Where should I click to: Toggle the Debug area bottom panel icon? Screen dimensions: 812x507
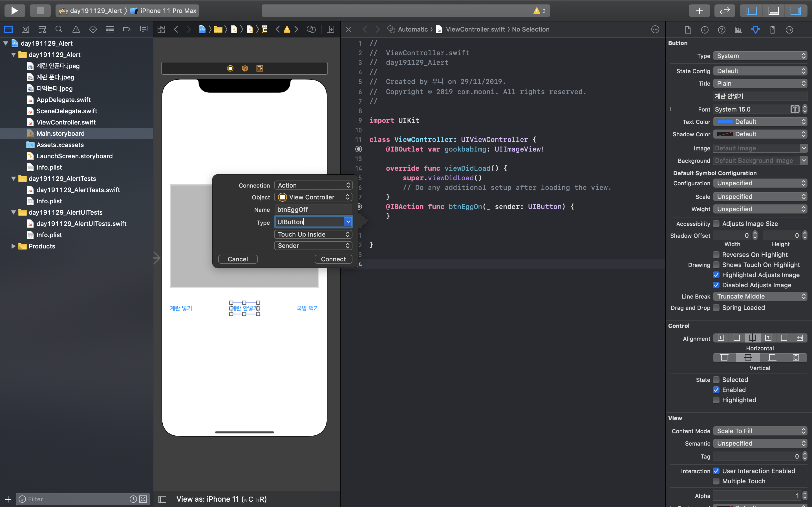click(773, 10)
